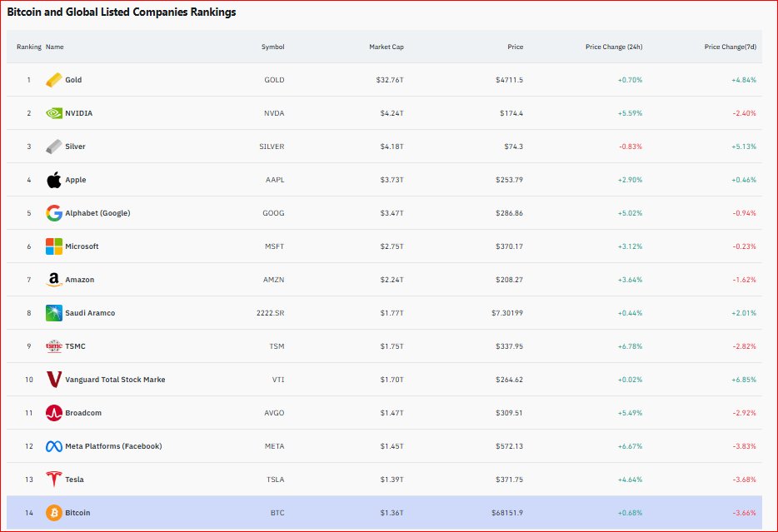The image size is (778, 532).
Task: Open the Alphabet (Google) name link
Action: (97, 212)
